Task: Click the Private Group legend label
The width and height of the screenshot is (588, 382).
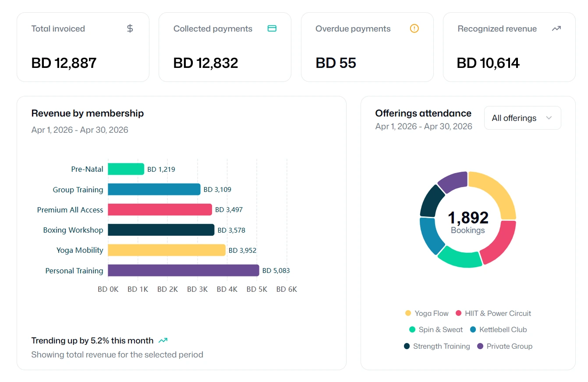Action: 510,346
